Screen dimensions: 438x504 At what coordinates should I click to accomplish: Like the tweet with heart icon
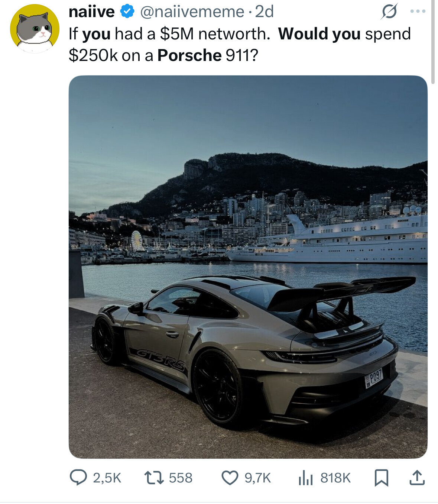point(230,478)
